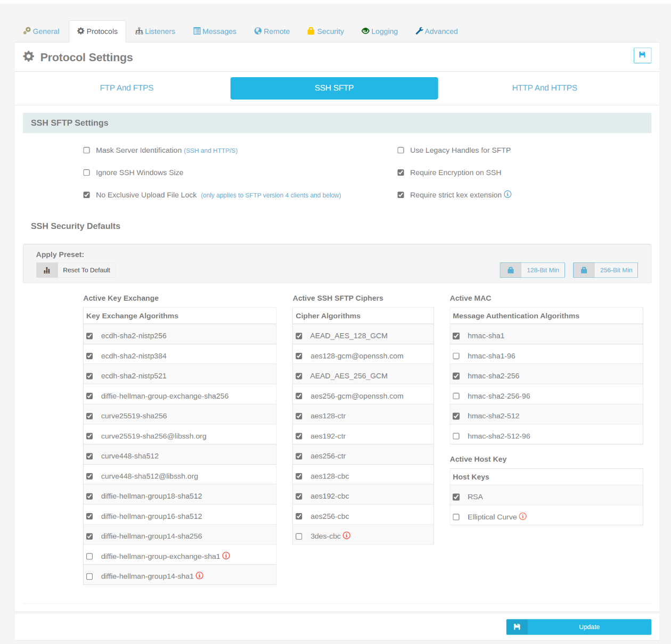This screenshot has width=671, height=644.
Task: Click the info icon beside Require strict kex extension
Action: click(x=508, y=194)
